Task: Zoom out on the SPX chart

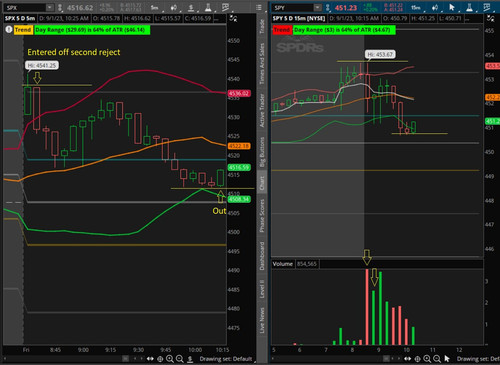Action: pos(180,359)
